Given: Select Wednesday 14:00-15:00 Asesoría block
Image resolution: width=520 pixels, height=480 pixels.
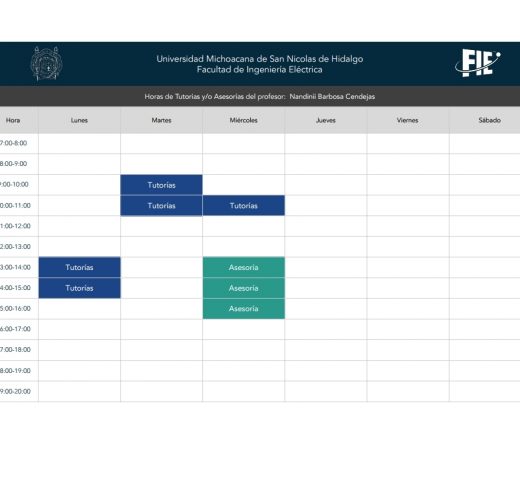Looking at the screenshot, I should 244,288.
